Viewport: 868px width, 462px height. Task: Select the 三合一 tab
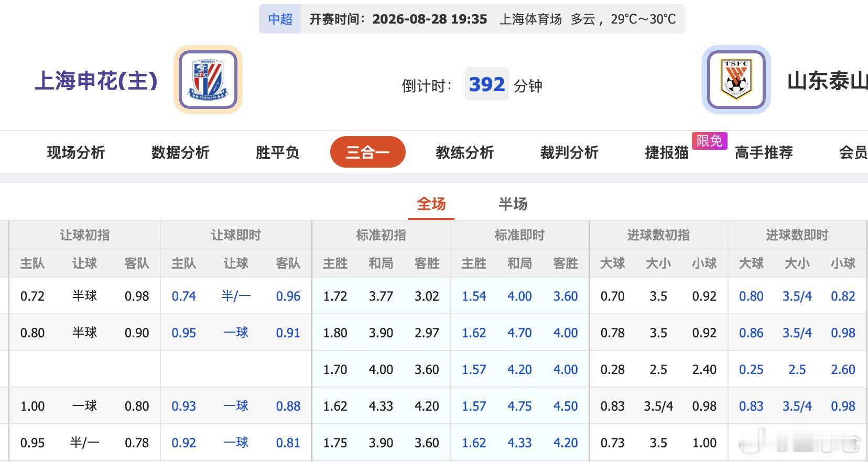point(368,152)
